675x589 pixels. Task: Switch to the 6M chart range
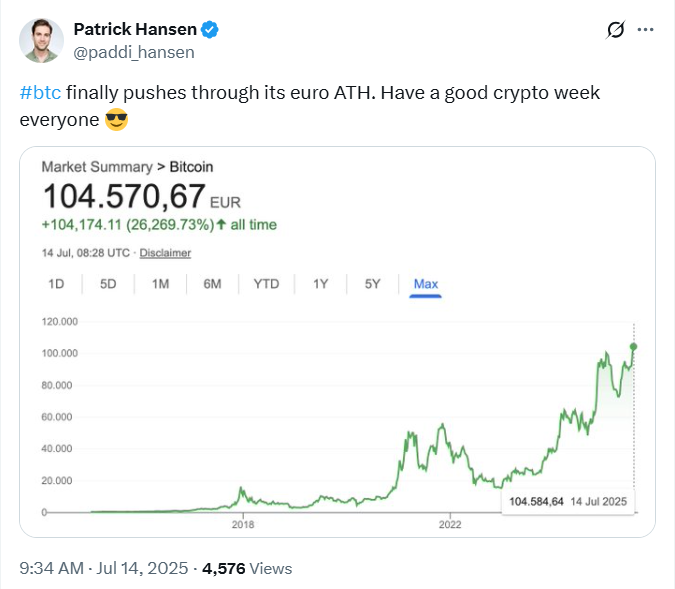point(212,284)
